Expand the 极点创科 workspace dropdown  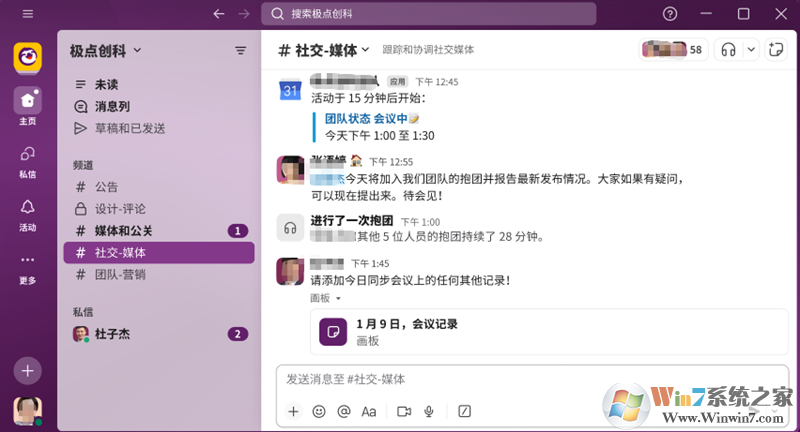pos(105,51)
